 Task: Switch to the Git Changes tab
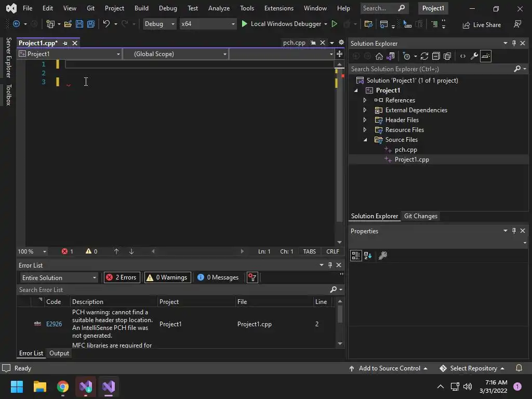[421, 216]
